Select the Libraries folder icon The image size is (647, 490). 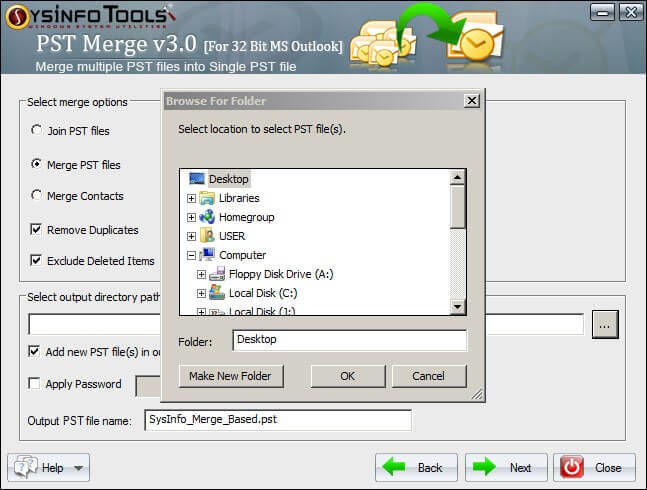207,198
